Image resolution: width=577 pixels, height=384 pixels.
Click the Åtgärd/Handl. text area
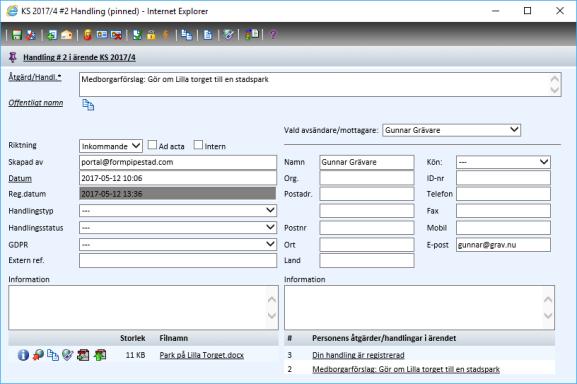320,85
